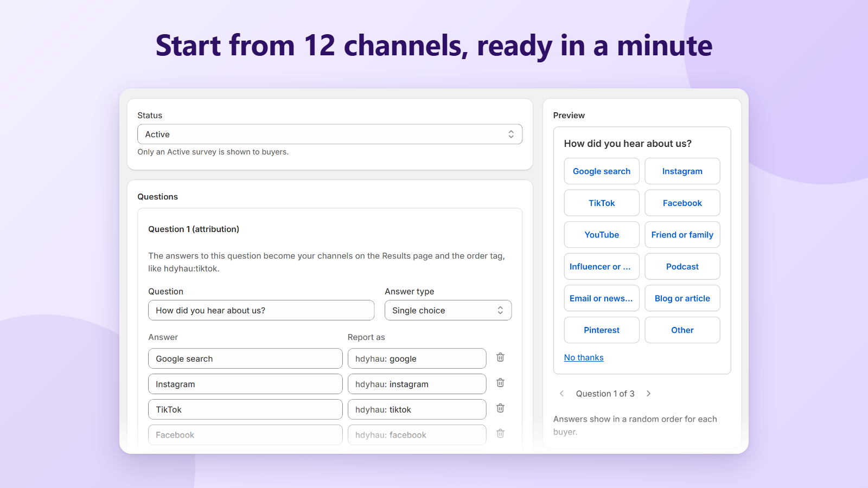Edit the hdyhau: tiktok report field

(417, 409)
